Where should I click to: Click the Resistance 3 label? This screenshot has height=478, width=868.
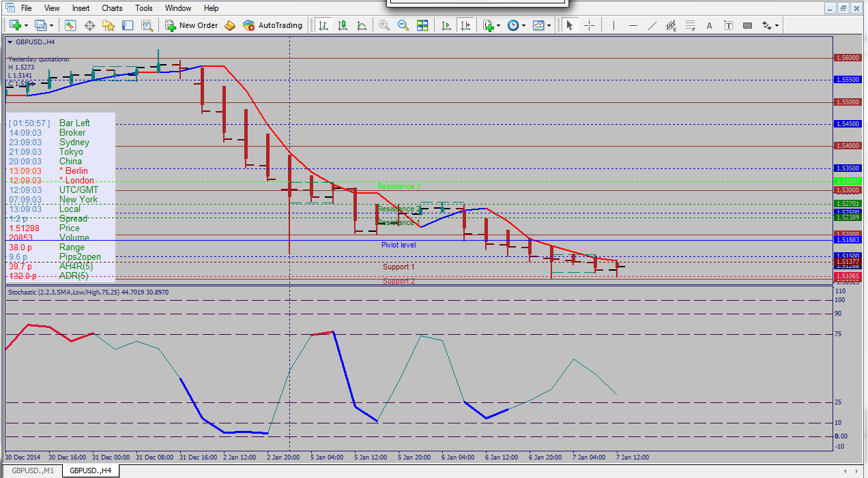click(399, 186)
